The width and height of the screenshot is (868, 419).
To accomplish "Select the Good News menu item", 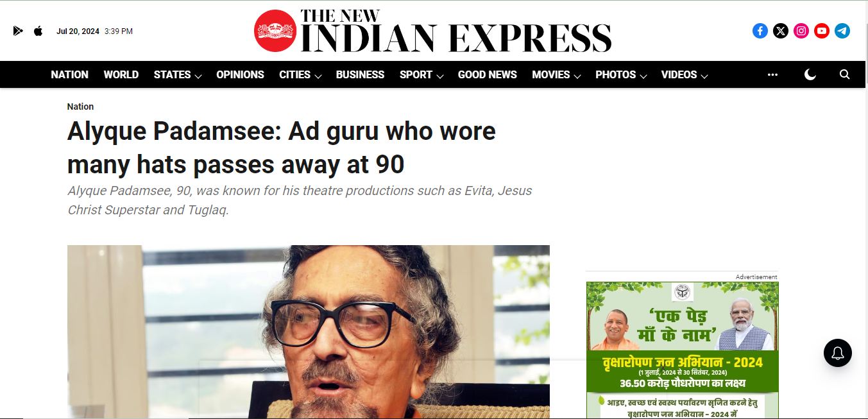I will (488, 74).
